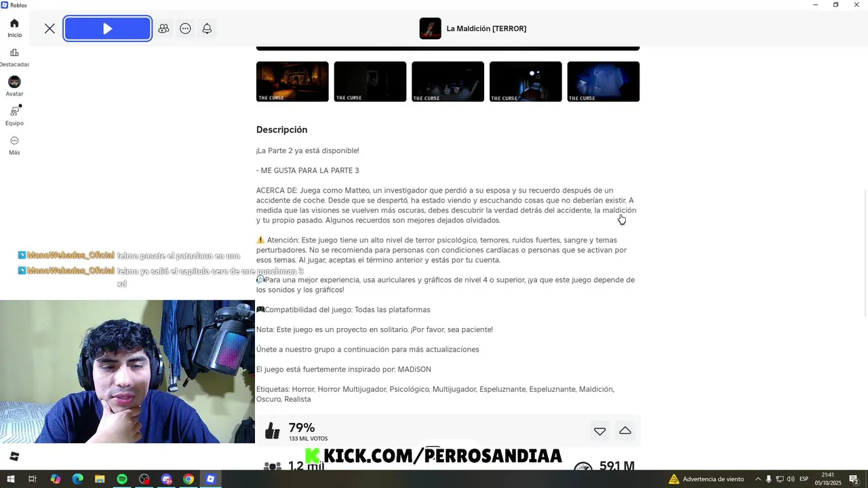Start the game with the blue Play button
Screen dimensions: 868x488
coord(108,28)
